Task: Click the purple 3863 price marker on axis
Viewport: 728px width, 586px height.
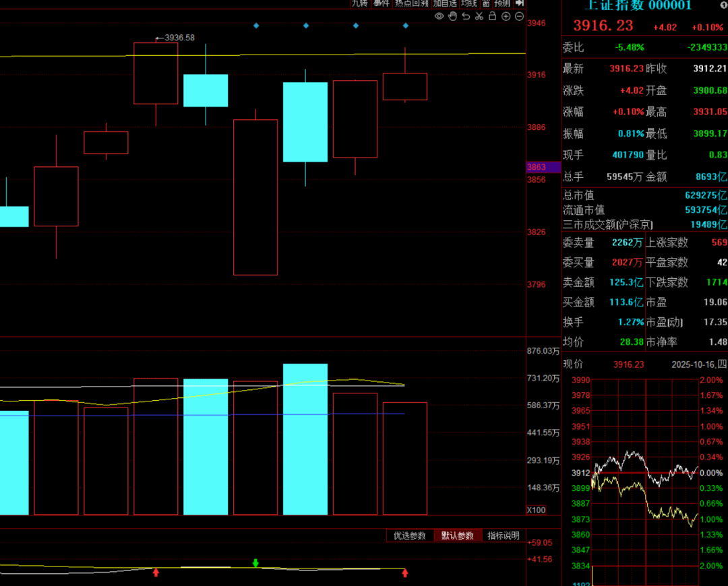Action: tap(543, 167)
